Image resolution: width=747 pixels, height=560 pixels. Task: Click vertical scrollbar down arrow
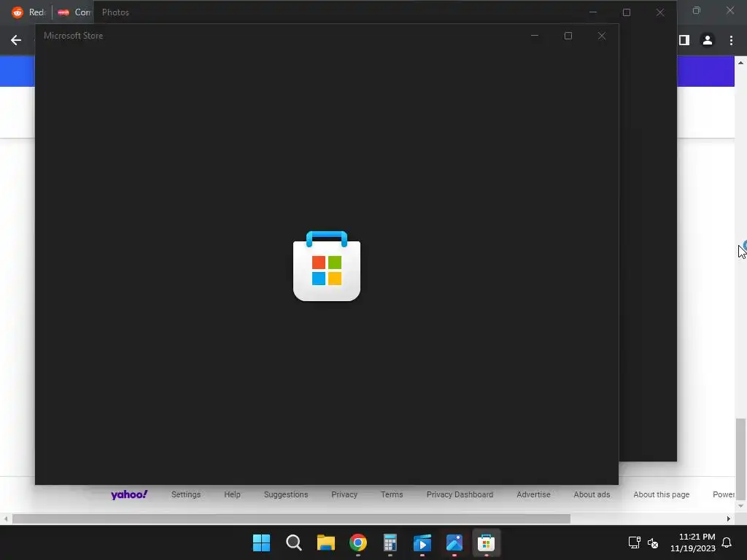click(x=741, y=506)
